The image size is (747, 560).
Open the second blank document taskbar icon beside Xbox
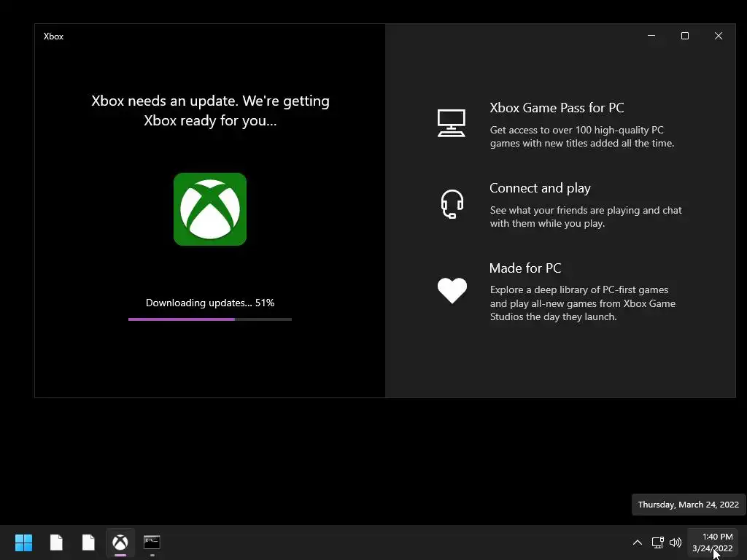coord(88,542)
